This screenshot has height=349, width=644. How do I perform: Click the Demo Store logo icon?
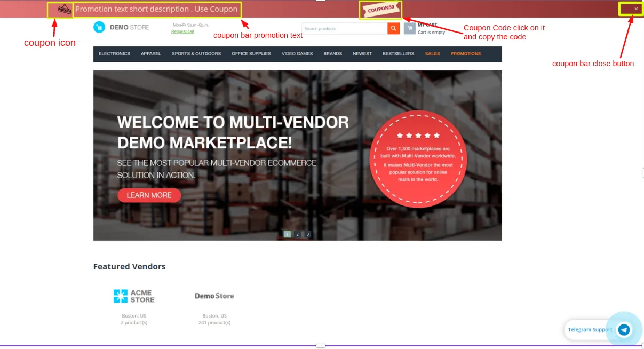point(99,27)
